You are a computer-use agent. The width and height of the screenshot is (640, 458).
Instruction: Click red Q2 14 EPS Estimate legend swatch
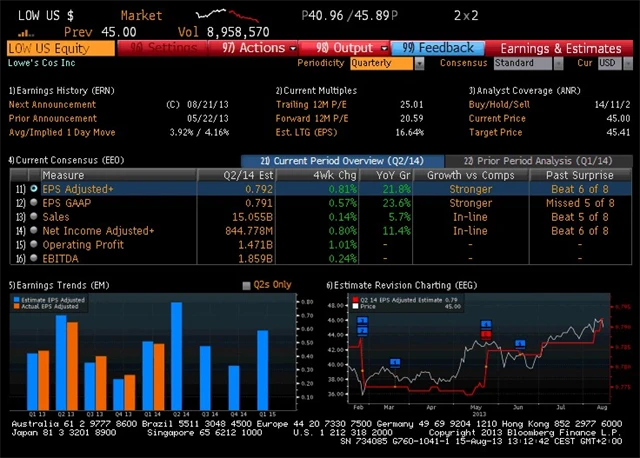coord(355,300)
